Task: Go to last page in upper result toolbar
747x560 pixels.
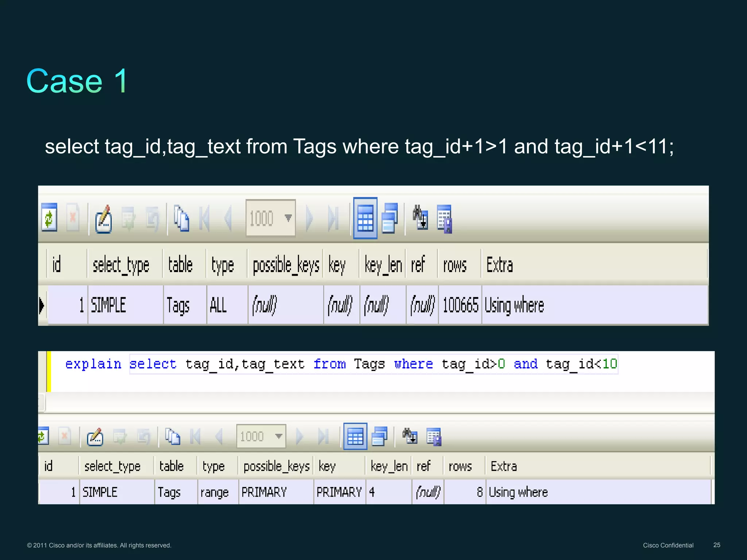Action: [x=333, y=218]
